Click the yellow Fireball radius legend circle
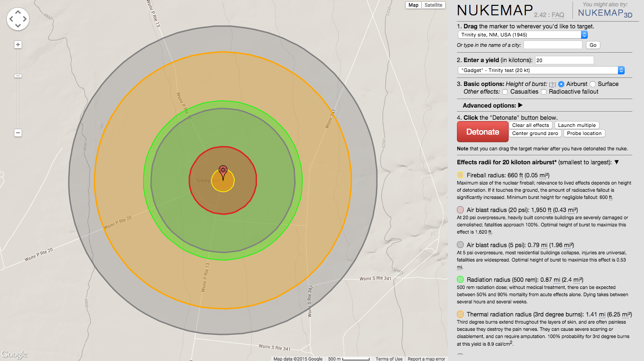The image size is (644, 361). pyautogui.click(x=460, y=175)
